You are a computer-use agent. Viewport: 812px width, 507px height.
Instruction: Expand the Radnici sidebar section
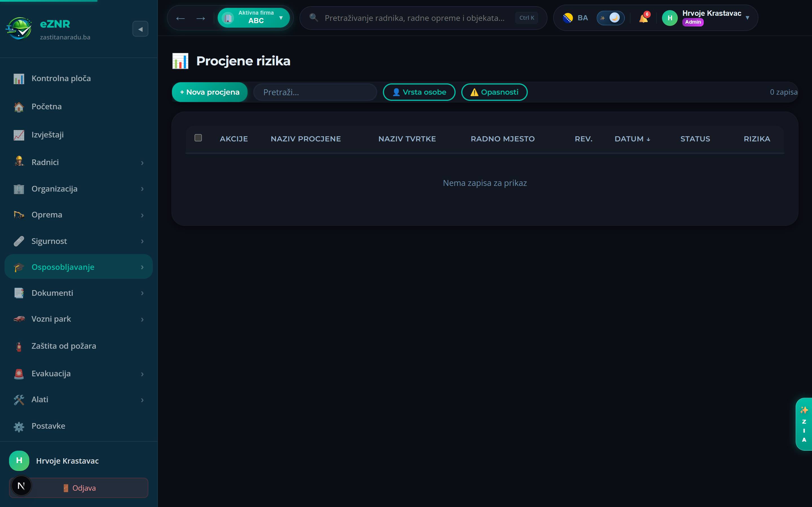(x=78, y=162)
